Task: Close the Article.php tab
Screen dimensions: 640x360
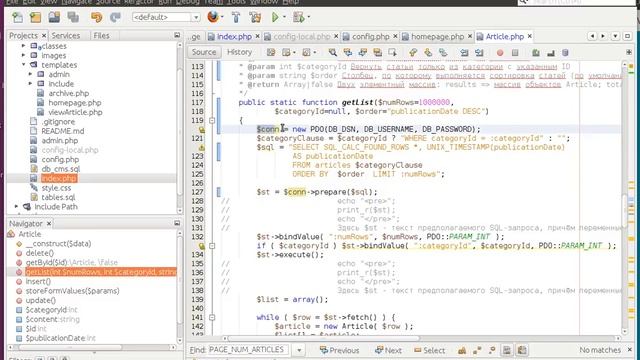Action: pyautogui.click(x=529, y=36)
